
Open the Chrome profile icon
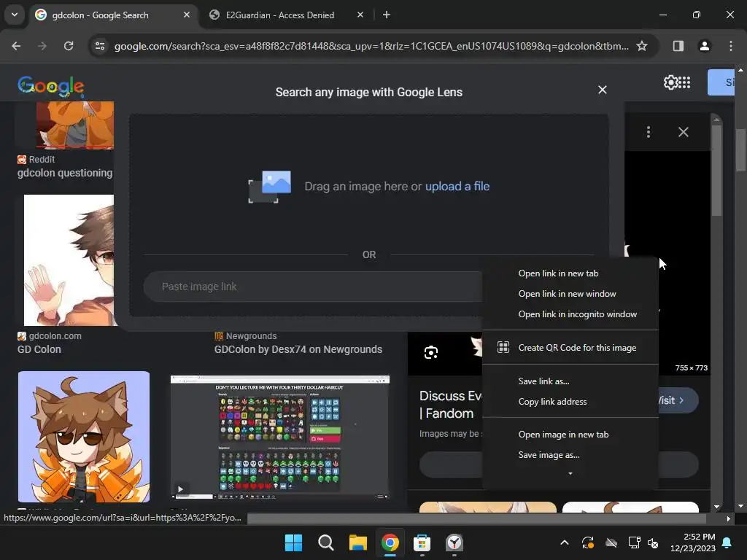(x=704, y=46)
